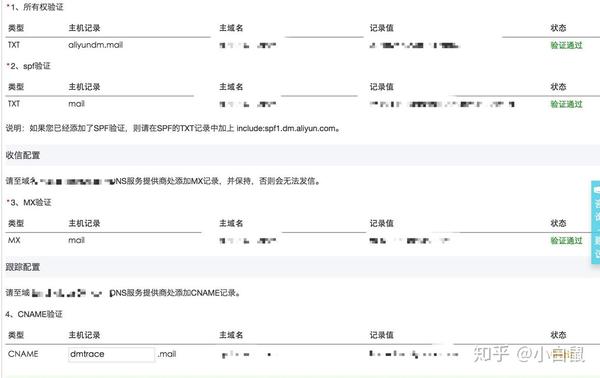The height and width of the screenshot is (378, 600).
Task: Click 验证通过 status in the 所有权验证 row
Action: pyautogui.click(x=566, y=45)
